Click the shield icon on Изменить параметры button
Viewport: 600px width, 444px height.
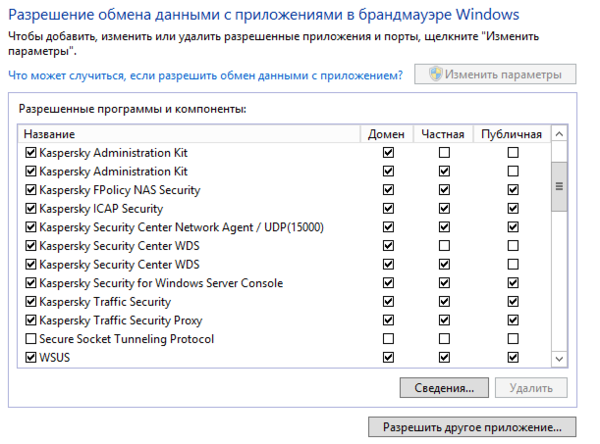point(435,75)
